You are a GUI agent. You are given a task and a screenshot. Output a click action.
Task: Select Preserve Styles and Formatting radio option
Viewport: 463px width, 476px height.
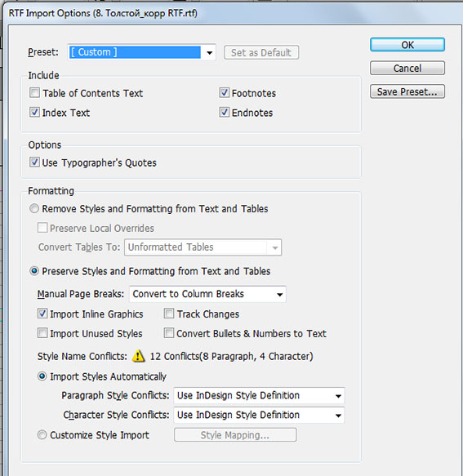pyautogui.click(x=34, y=271)
